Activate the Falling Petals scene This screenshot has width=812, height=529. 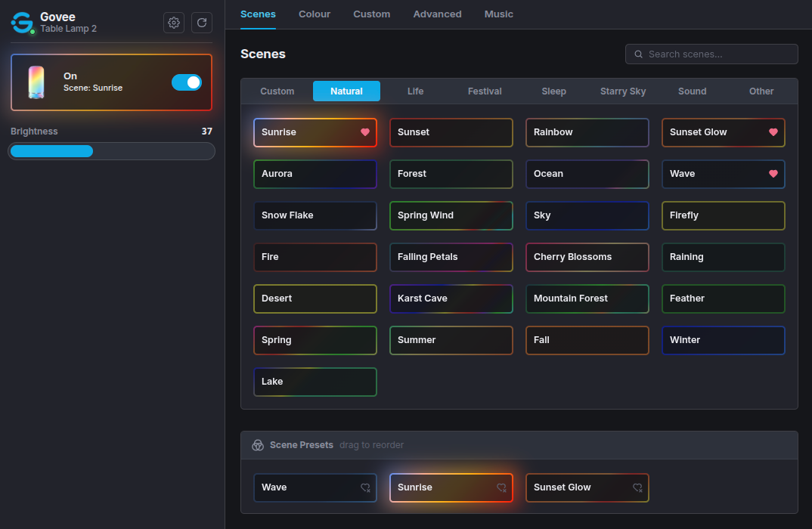(x=451, y=257)
